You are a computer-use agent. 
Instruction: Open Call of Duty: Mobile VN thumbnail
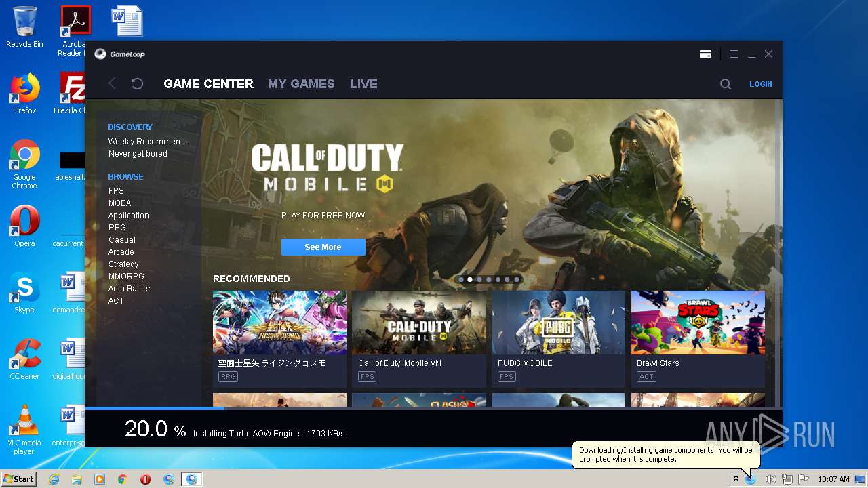pos(419,323)
